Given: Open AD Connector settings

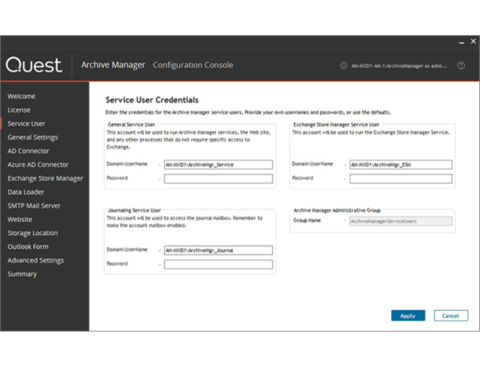Looking at the screenshot, I should [x=28, y=151].
